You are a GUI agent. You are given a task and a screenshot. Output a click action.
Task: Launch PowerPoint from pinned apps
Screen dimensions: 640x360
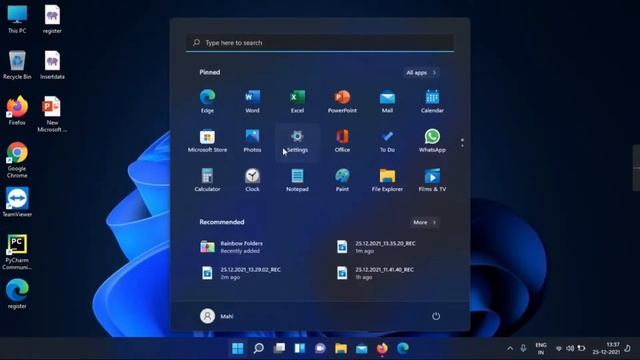(342, 101)
